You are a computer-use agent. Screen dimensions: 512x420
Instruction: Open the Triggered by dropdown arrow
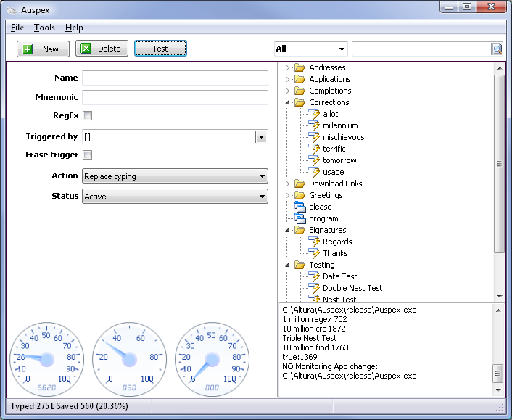[x=261, y=137]
